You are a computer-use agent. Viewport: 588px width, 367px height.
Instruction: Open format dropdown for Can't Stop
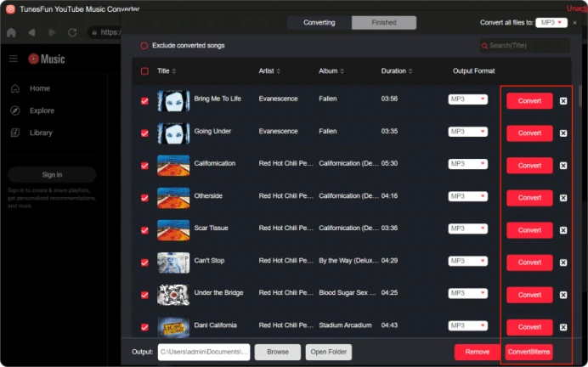point(467,261)
